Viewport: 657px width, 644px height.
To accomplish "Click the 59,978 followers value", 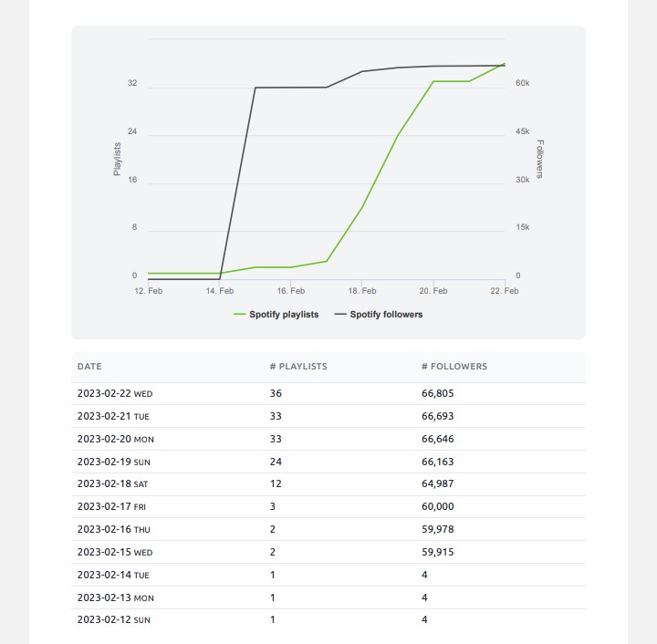I will [437, 529].
